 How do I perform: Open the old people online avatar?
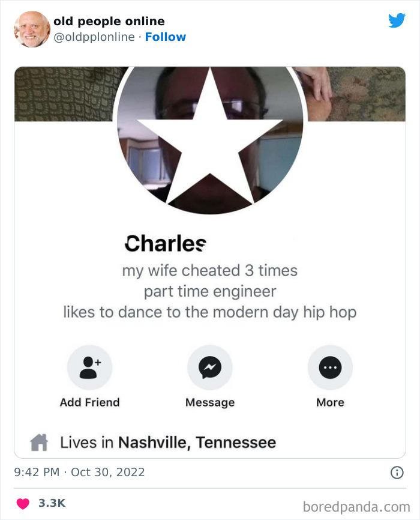coord(31,29)
